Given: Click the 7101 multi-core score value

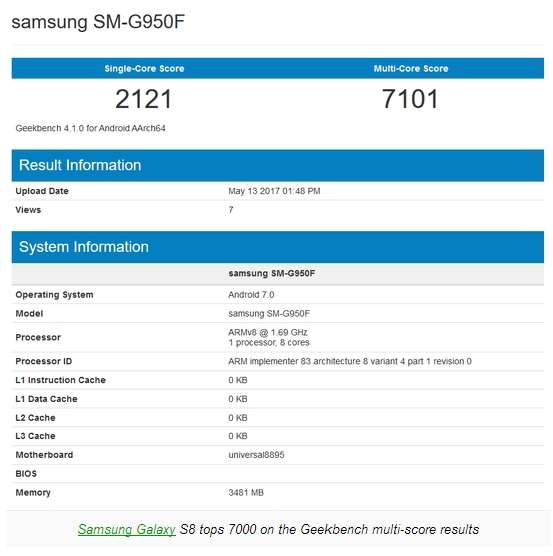Looking at the screenshot, I should 410,99.
